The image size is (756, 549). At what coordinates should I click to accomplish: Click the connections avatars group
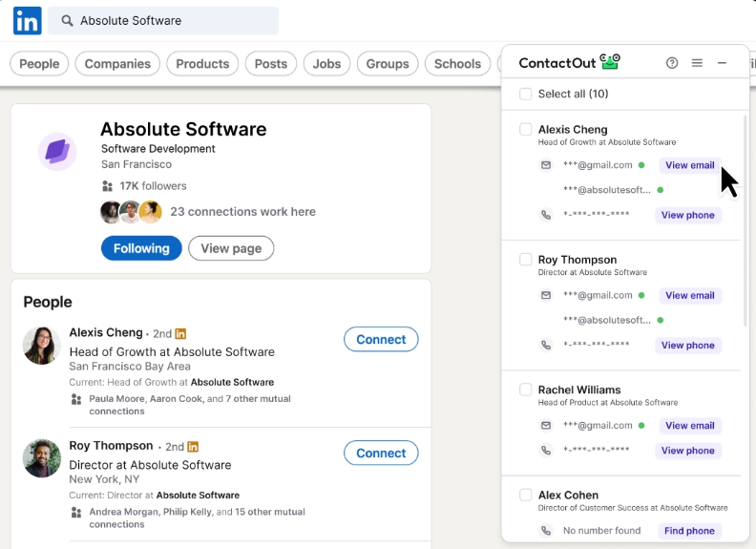click(x=131, y=212)
